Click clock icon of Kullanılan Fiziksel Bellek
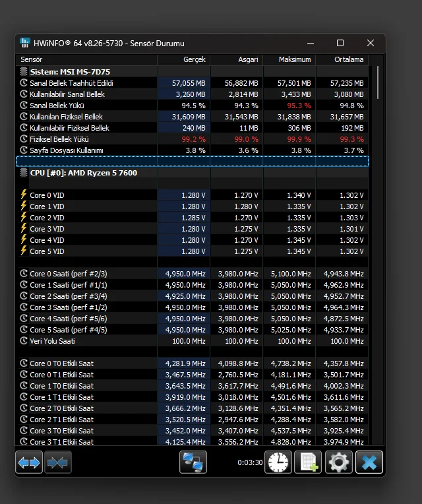This screenshot has height=504, width=422. coord(24,116)
